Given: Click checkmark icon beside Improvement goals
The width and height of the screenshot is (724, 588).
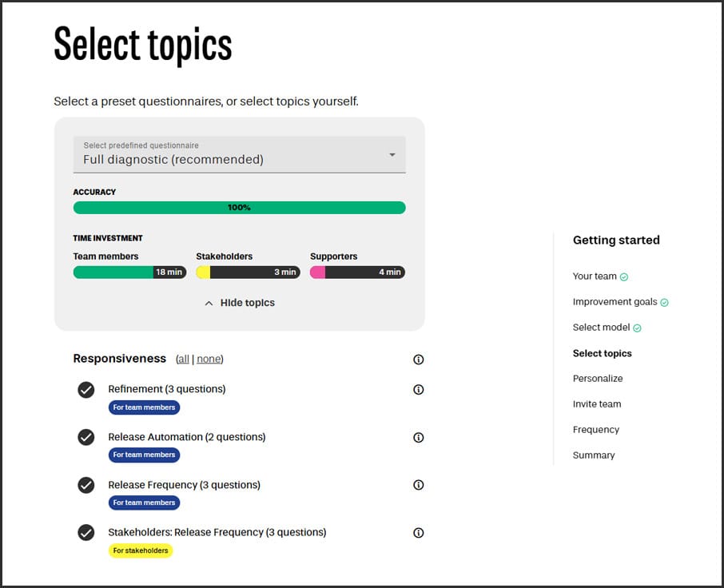Looking at the screenshot, I should (x=664, y=303).
